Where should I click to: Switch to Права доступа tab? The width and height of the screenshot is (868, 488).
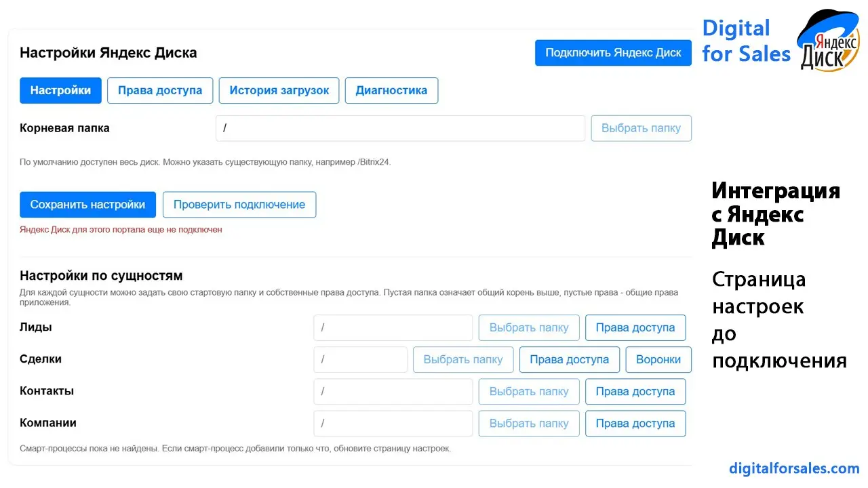160,91
